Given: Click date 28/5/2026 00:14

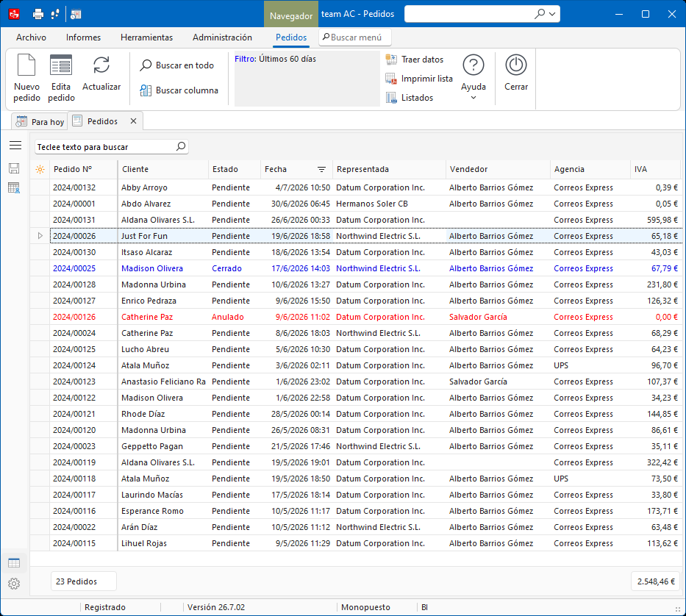Looking at the screenshot, I should coord(301,414).
